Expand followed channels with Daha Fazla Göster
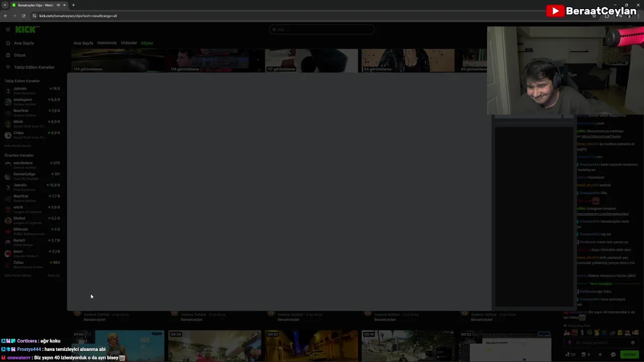The height and width of the screenshot is (362, 644). [x=18, y=146]
